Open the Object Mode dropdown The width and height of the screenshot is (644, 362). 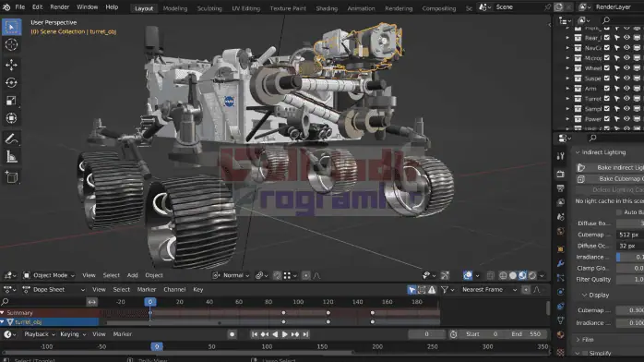[x=49, y=275]
